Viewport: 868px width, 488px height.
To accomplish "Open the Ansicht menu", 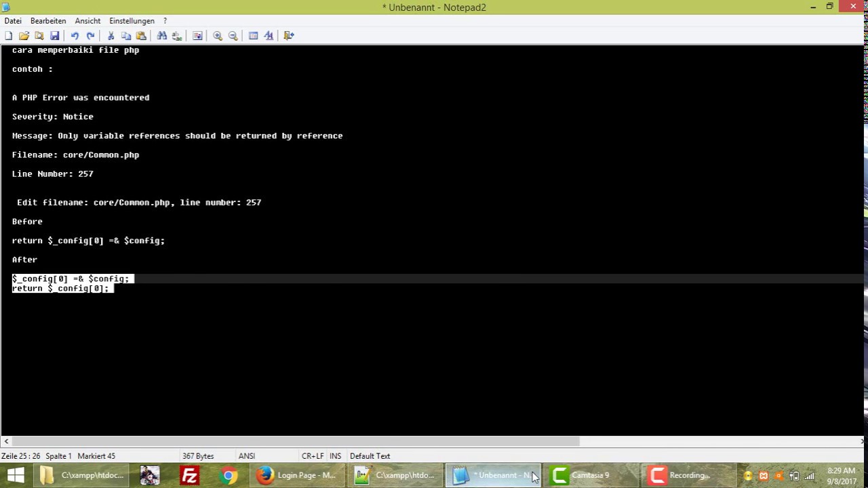I will 87,21.
